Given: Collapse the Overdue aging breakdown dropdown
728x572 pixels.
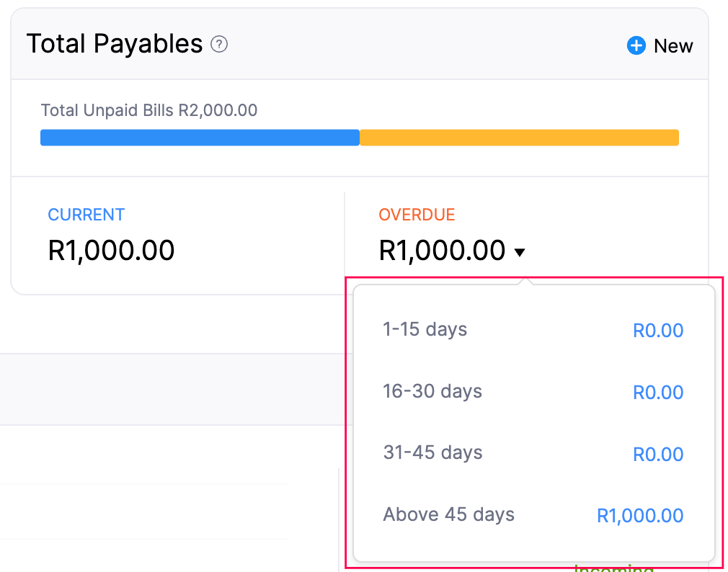Looking at the screenshot, I should 520,251.
